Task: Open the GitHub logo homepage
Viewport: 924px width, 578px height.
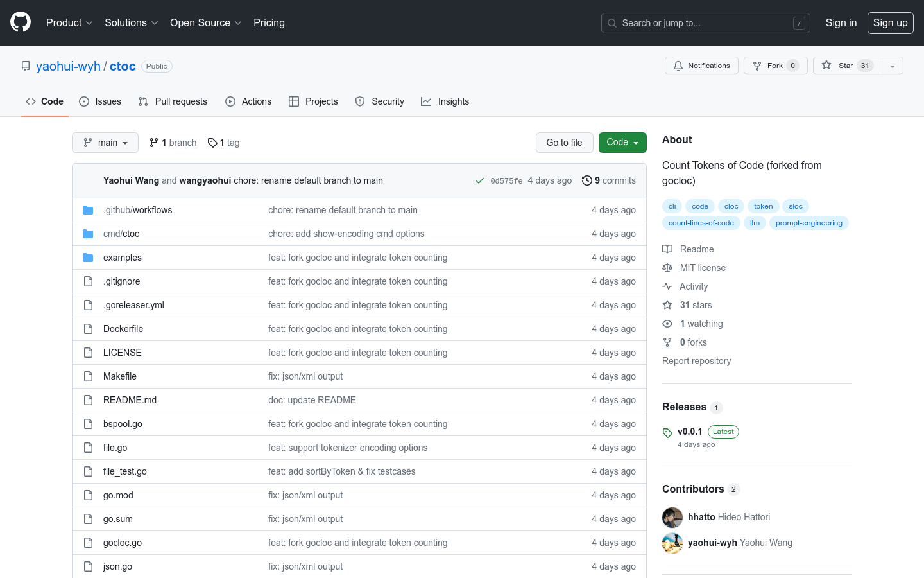Action: tap(21, 22)
